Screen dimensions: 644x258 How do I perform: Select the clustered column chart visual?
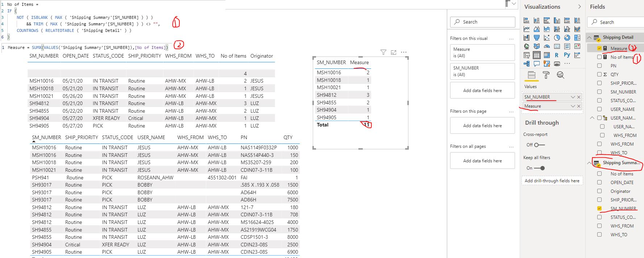coord(557,20)
